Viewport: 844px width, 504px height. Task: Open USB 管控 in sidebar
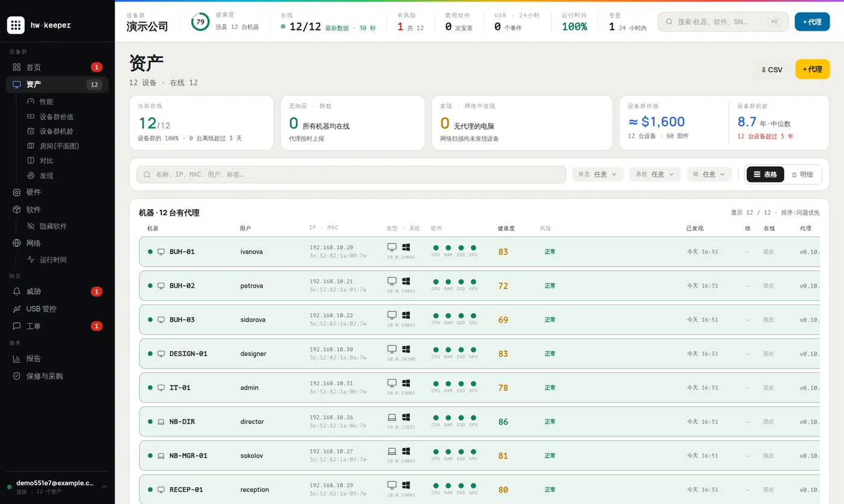pyautogui.click(x=57, y=309)
